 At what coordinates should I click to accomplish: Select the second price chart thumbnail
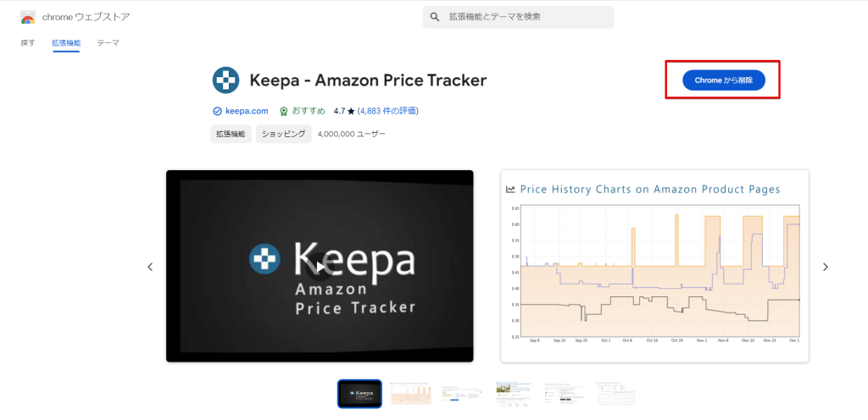410,394
